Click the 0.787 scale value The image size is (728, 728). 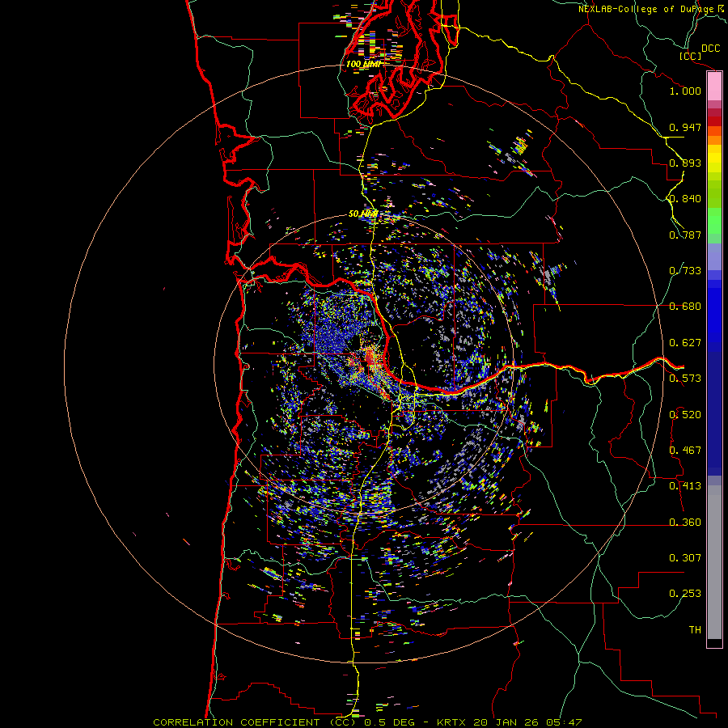(x=685, y=235)
